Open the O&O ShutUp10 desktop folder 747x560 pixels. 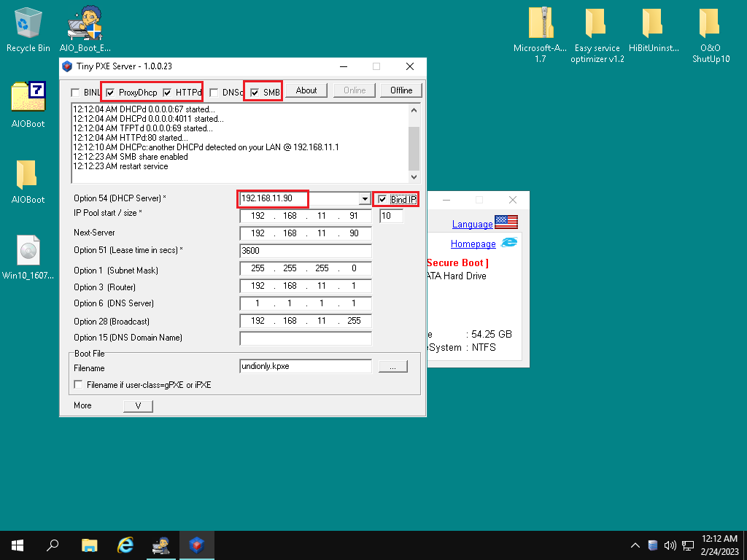tap(711, 24)
